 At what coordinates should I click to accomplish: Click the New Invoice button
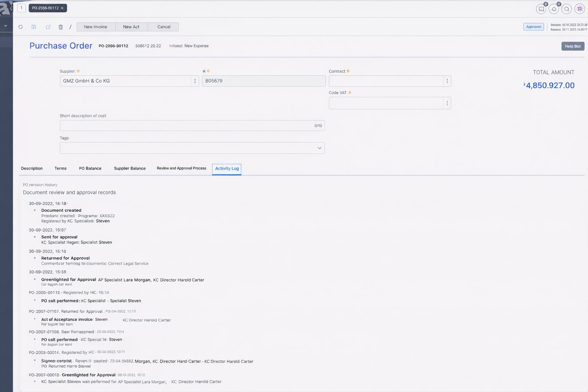click(95, 27)
